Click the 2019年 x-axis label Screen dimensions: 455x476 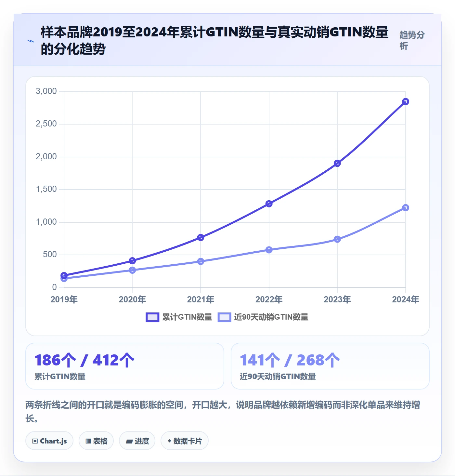[64, 299]
